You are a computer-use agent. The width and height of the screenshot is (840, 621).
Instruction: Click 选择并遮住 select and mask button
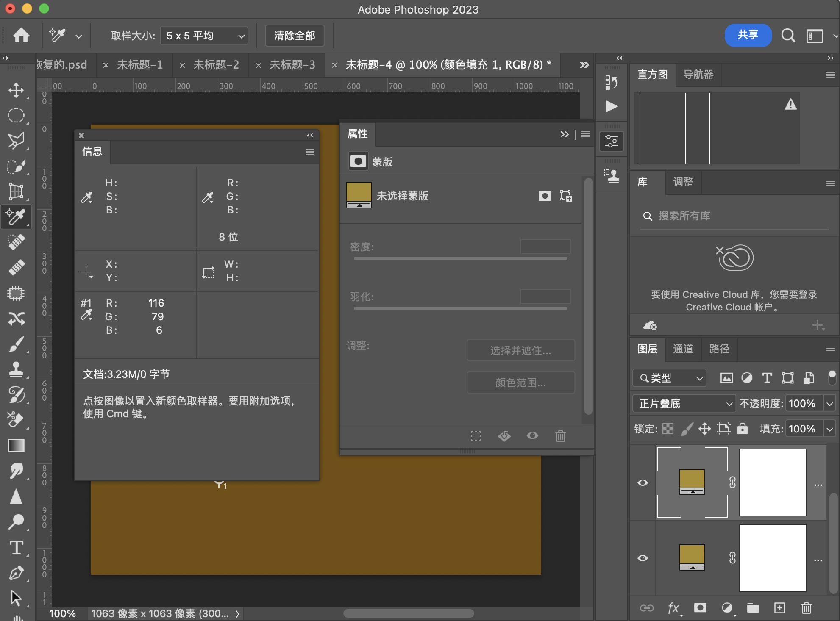pos(521,350)
